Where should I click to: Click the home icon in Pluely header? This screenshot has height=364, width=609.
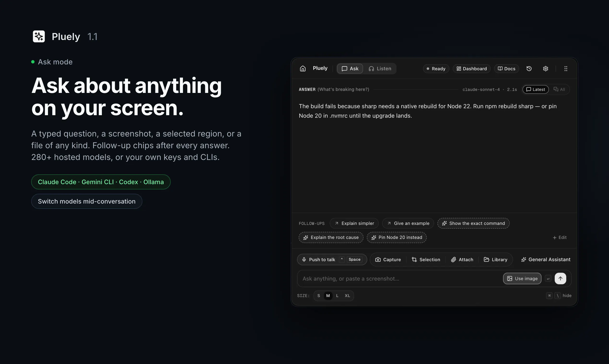tap(303, 69)
